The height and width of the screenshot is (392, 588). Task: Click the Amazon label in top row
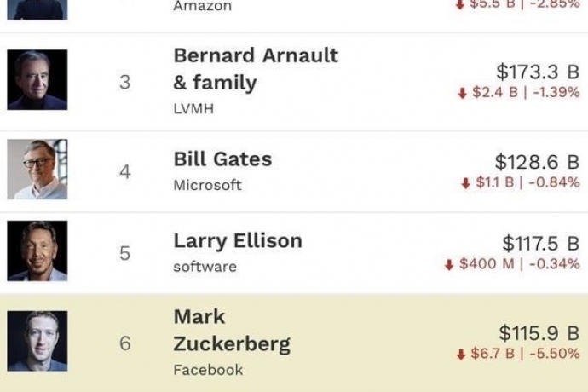coord(202,6)
